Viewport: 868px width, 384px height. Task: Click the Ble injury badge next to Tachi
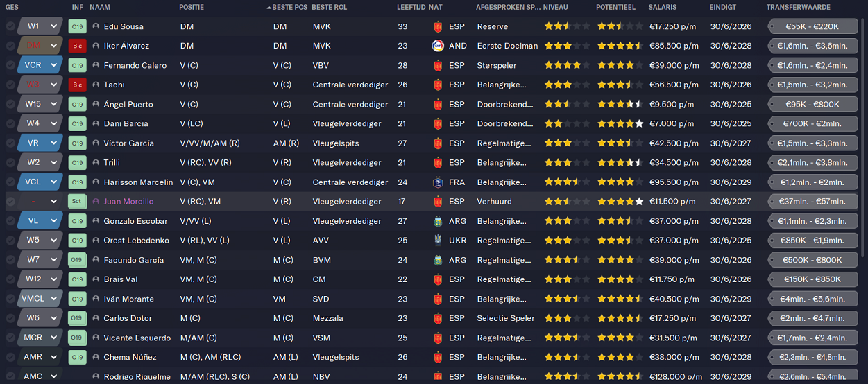tap(77, 85)
